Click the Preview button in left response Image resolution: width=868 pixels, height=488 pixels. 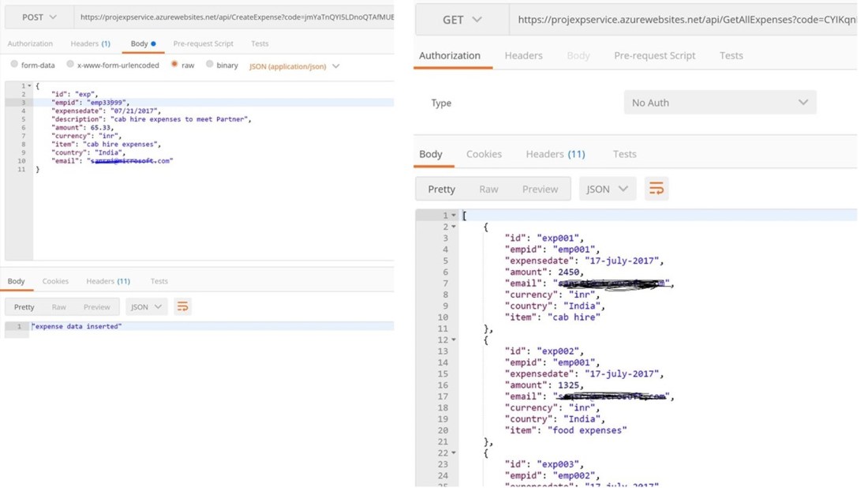[97, 306]
